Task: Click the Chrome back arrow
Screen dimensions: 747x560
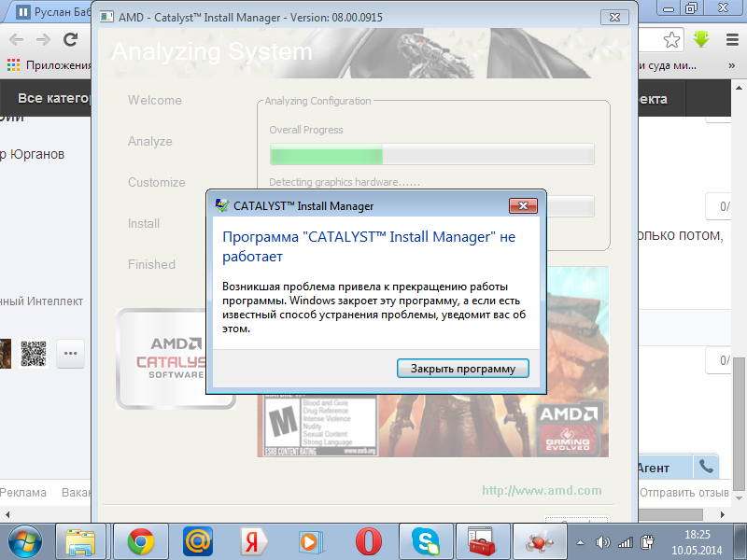Action: (16, 39)
